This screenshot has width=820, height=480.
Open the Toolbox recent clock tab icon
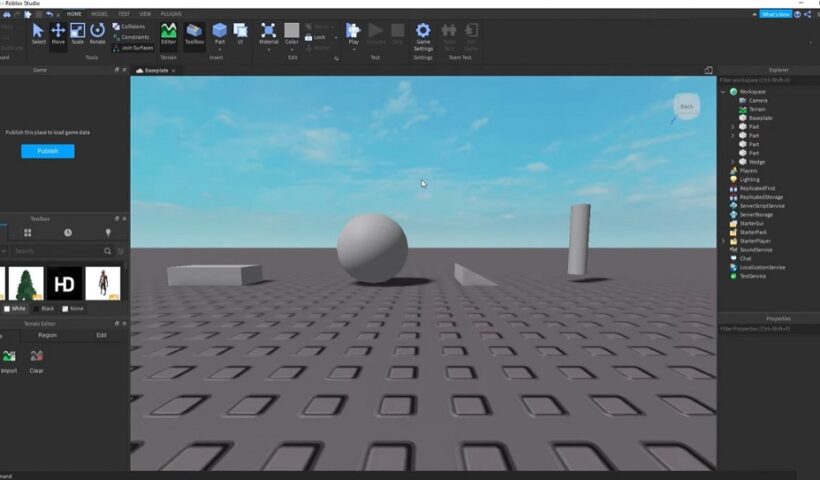pyautogui.click(x=68, y=233)
